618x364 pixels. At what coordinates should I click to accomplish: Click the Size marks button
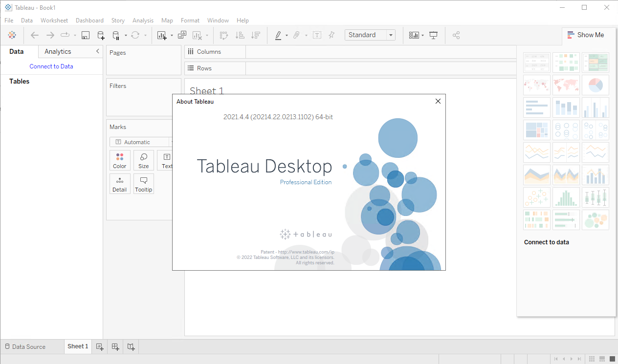pos(143,160)
